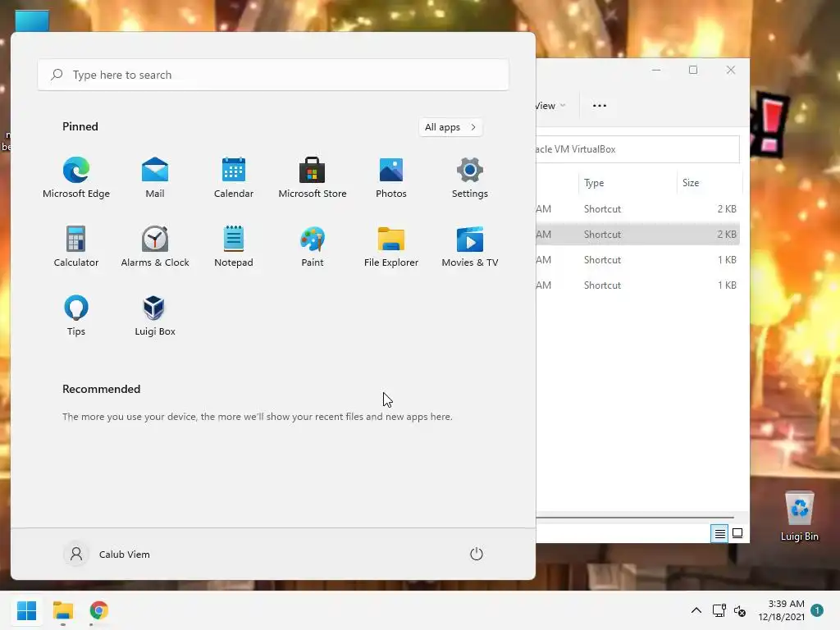The image size is (840, 630).
Task: Launch Movies & TV
Action: tap(470, 246)
